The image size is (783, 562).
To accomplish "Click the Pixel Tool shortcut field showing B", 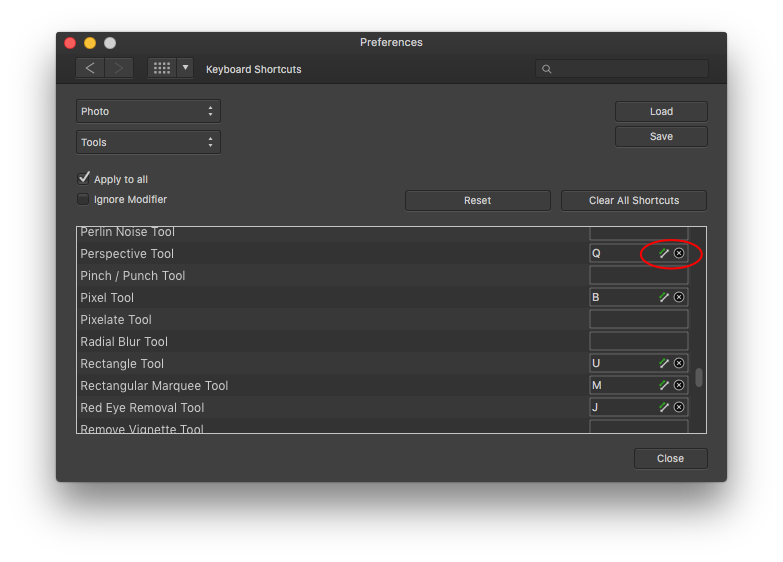I will pos(639,297).
